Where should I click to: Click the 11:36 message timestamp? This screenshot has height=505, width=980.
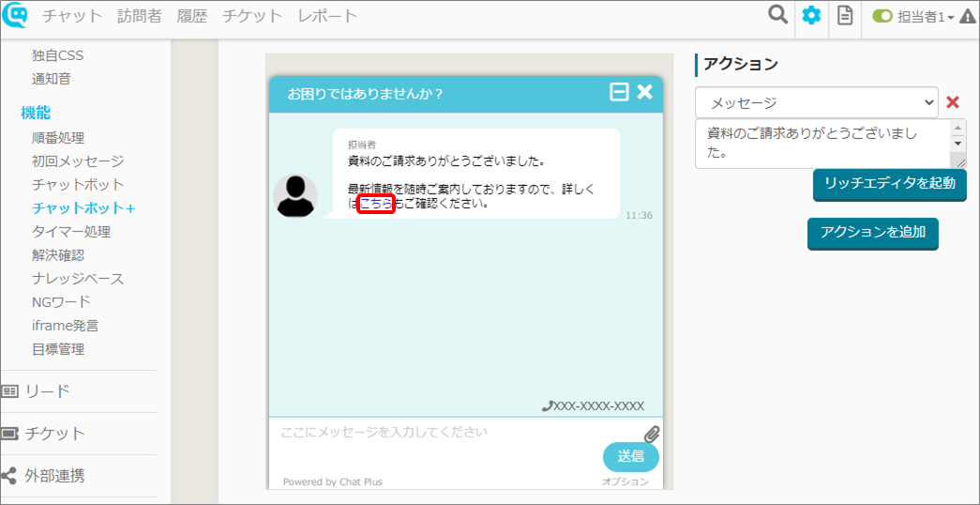639,215
